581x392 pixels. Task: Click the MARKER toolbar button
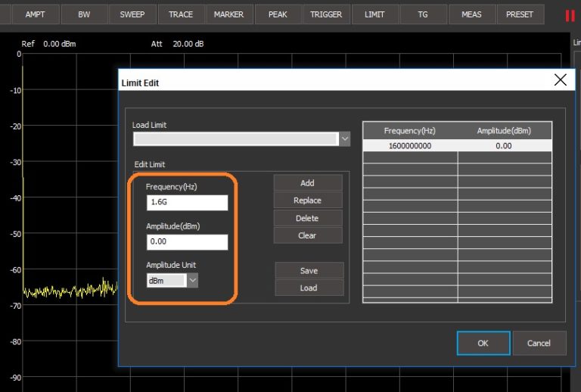pos(229,14)
